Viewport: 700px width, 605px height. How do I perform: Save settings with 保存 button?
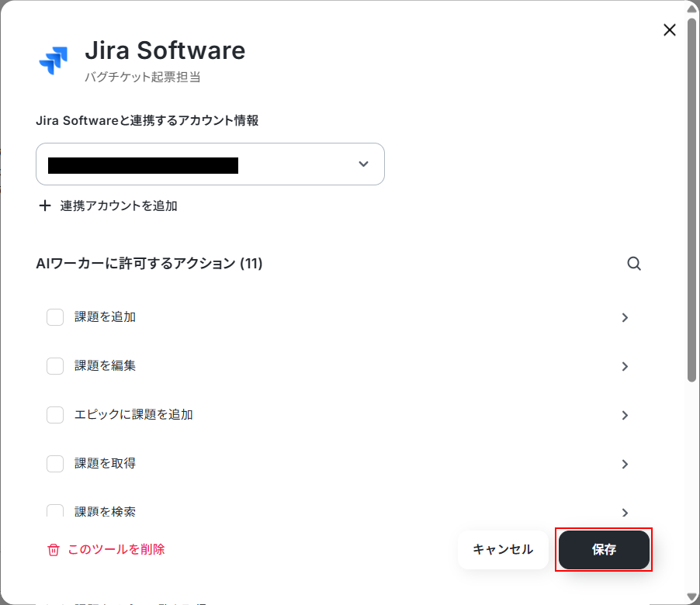(x=604, y=550)
